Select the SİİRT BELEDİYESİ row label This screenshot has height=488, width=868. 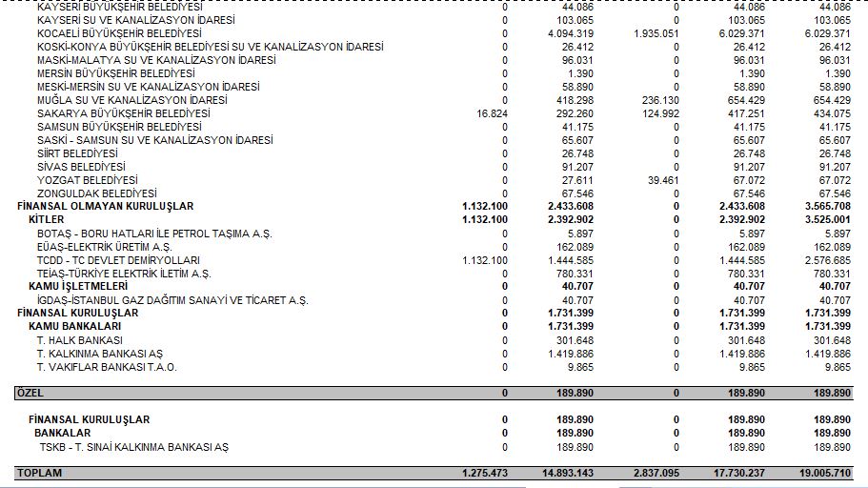[x=77, y=153]
